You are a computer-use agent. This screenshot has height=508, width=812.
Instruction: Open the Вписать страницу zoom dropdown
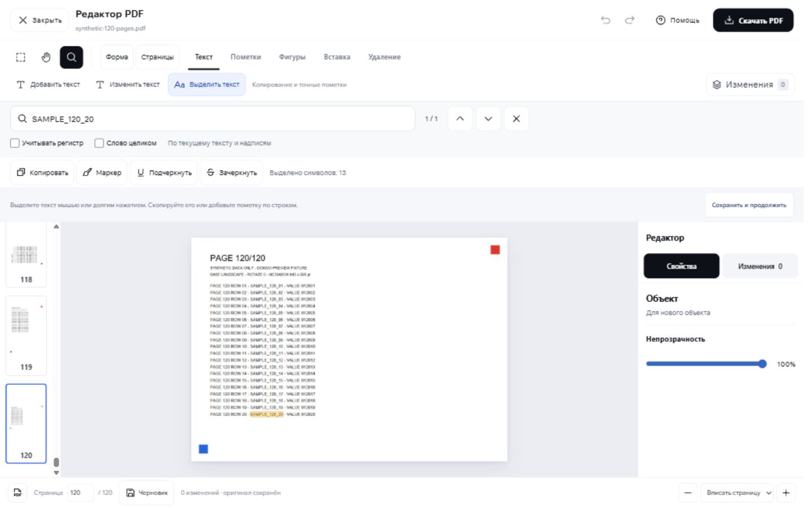click(x=738, y=493)
